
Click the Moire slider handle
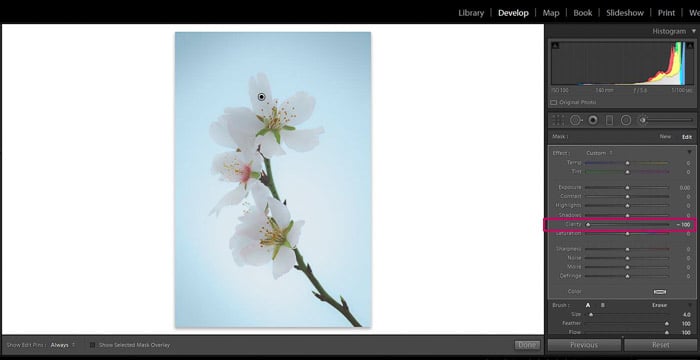(x=627, y=267)
